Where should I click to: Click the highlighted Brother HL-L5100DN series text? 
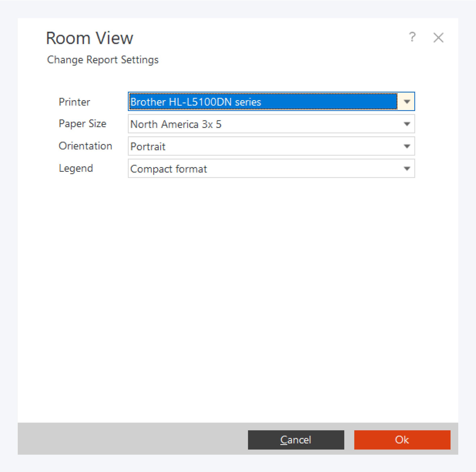(195, 102)
